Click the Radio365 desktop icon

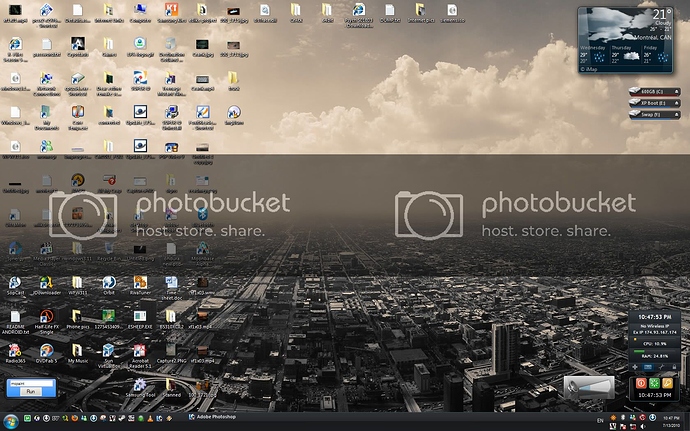coord(15,351)
